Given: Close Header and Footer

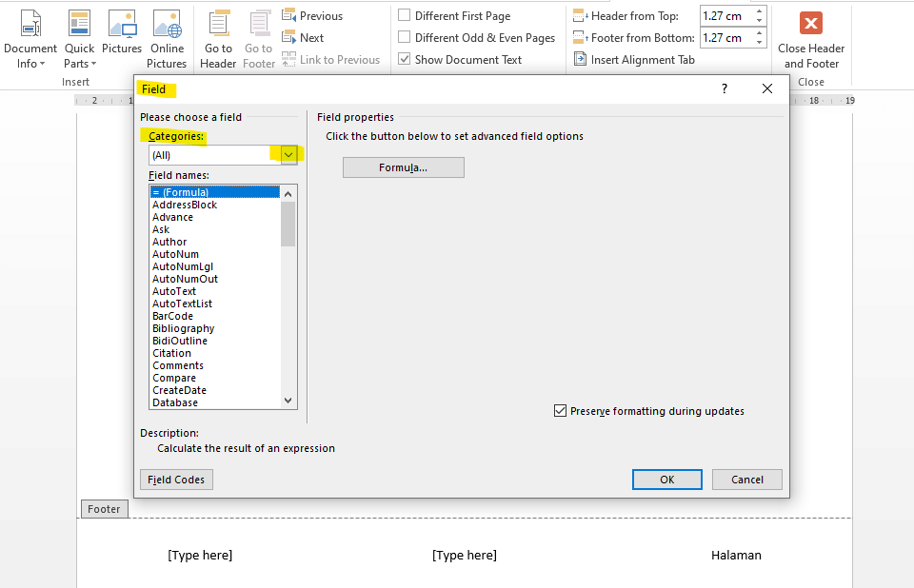Looking at the screenshot, I should (x=811, y=40).
